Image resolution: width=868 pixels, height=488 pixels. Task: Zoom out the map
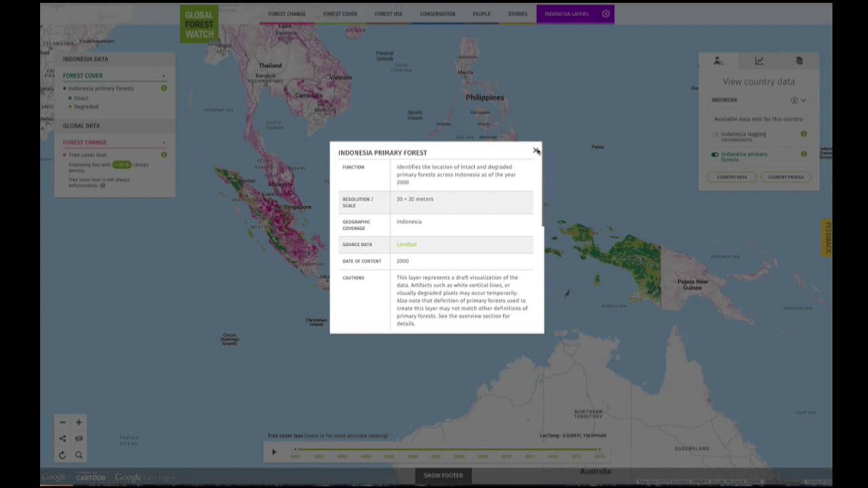click(x=62, y=422)
